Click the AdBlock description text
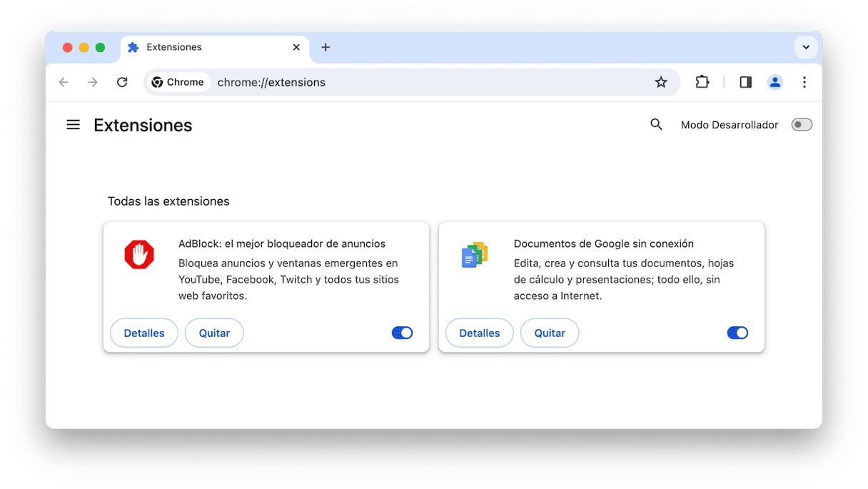The image size is (868, 489). coord(288,280)
